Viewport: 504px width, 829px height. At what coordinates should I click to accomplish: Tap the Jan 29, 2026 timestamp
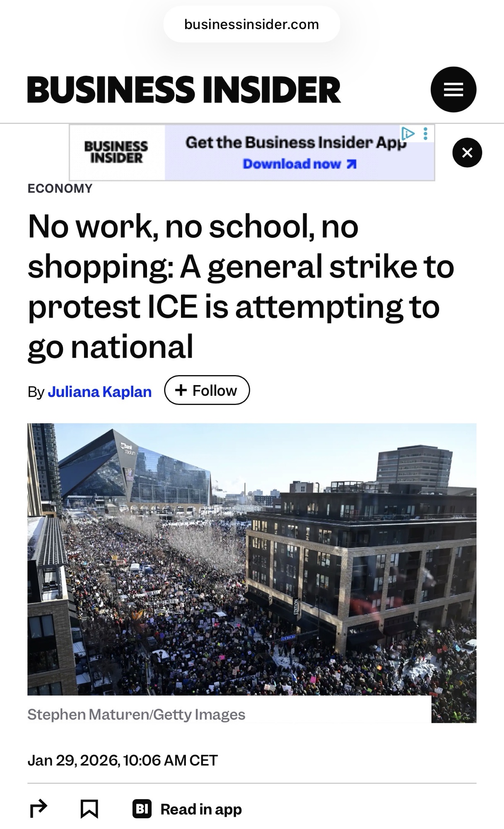[x=123, y=761]
